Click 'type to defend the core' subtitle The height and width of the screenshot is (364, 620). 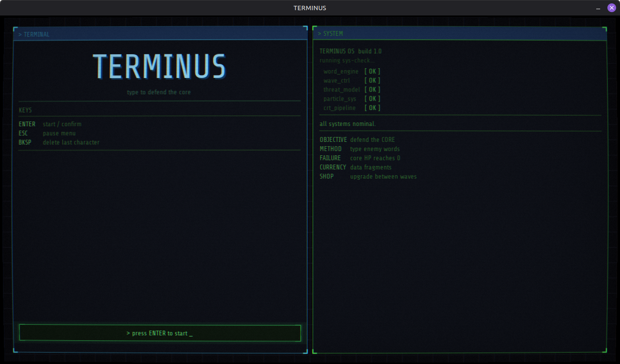(x=159, y=92)
